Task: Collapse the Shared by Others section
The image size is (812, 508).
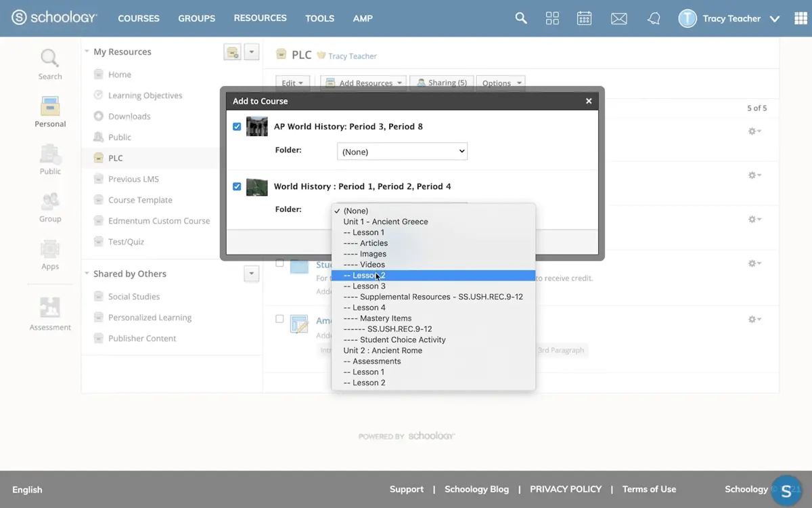Action: coord(87,274)
